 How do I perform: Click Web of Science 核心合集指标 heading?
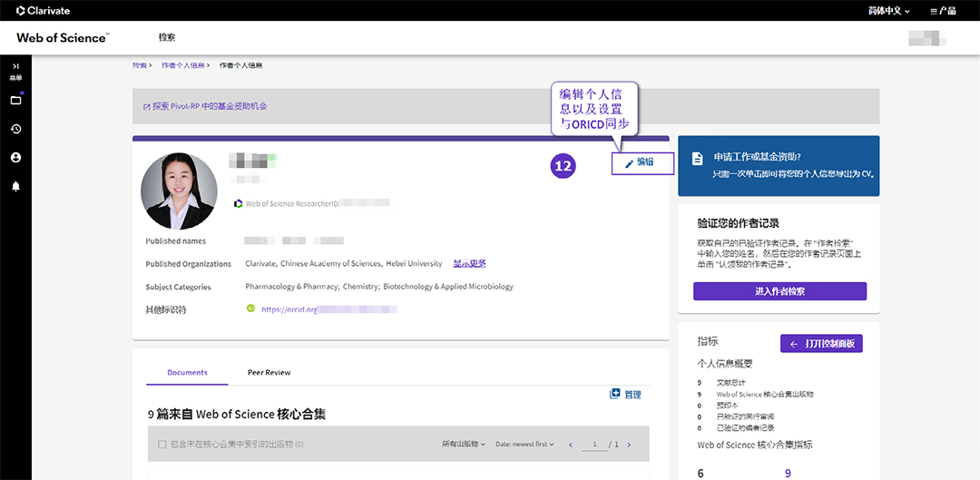pos(755,445)
